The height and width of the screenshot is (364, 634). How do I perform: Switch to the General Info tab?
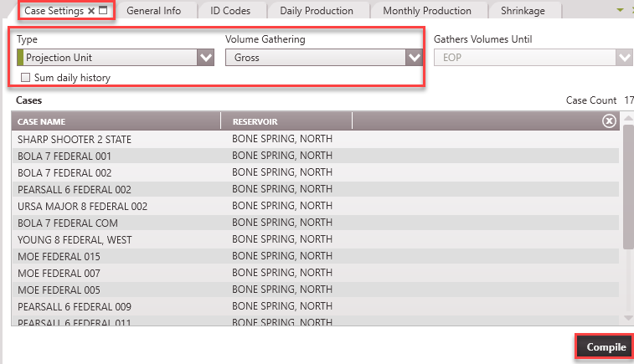pos(153,11)
